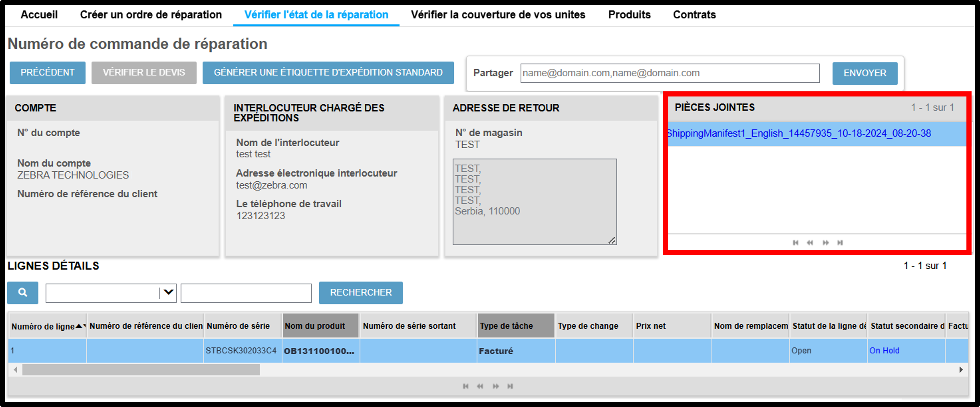980x407 pixels.
Task: Click the Open line status cell
Action: tap(828, 351)
